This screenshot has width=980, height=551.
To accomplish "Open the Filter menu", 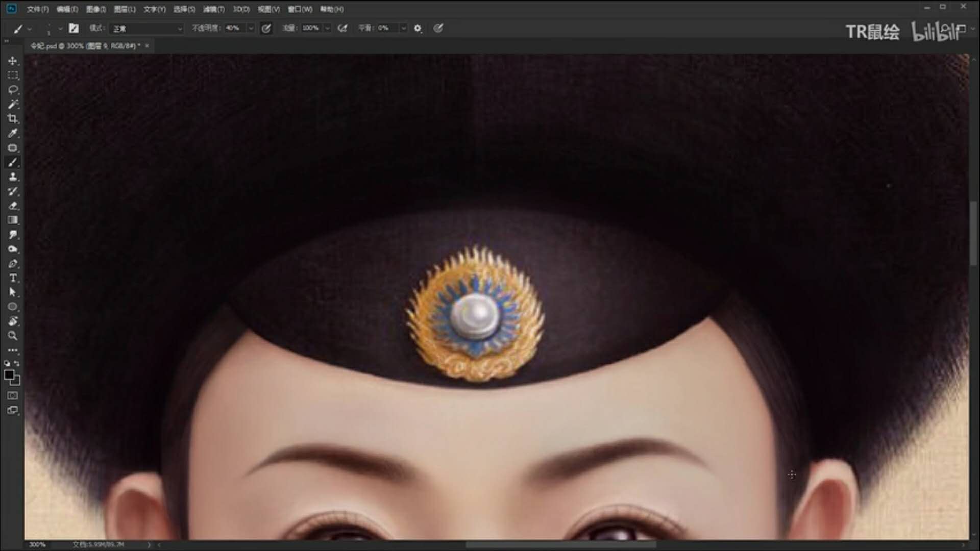I will click(214, 9).
